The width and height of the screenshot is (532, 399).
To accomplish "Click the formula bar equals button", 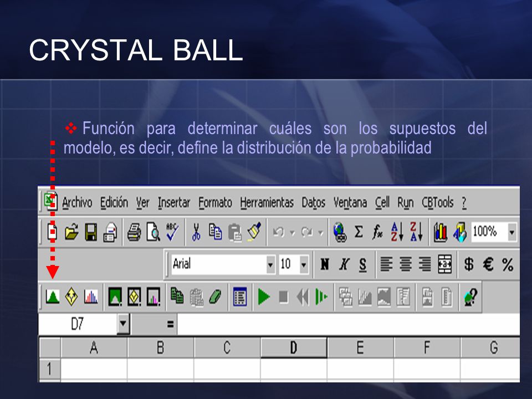I will click(x=170, y=324).
